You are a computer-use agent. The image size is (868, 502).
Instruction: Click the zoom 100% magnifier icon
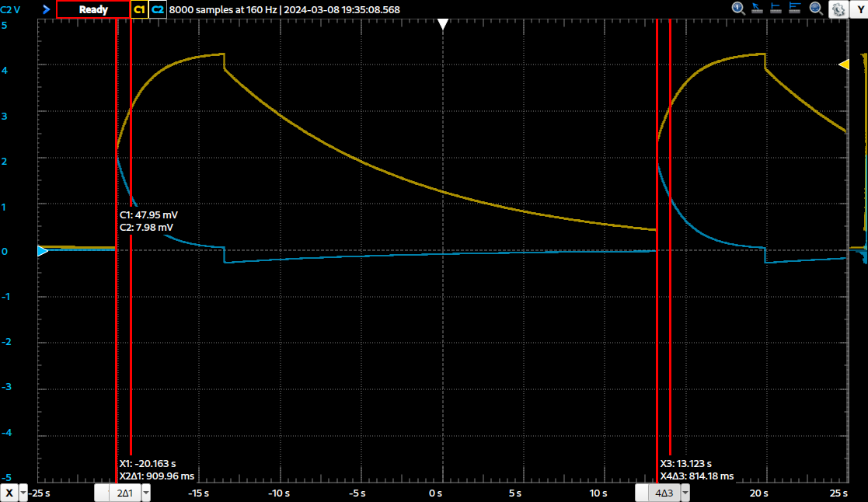click(x=738, y=9)
